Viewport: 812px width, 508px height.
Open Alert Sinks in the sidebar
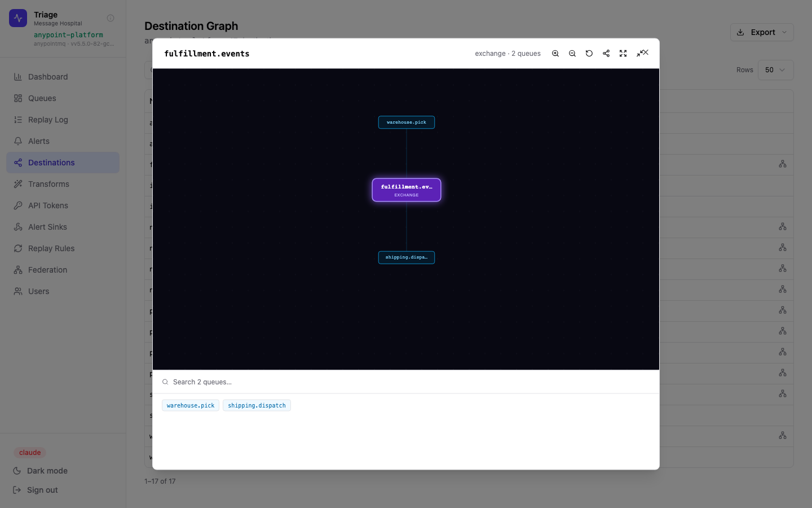63,227
